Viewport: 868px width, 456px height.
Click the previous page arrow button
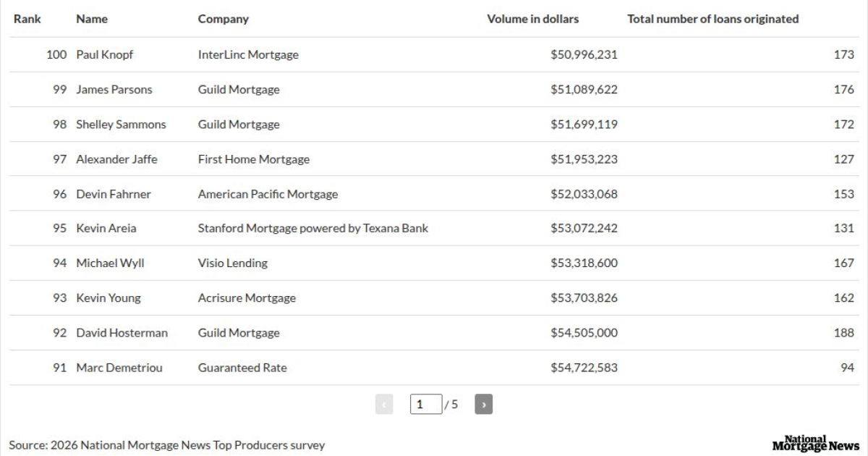[384, 404]
